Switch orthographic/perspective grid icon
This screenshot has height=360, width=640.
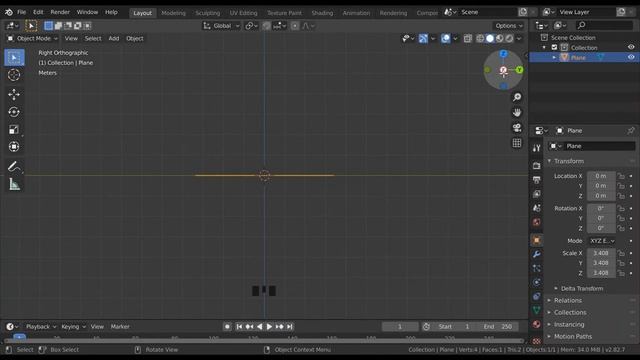[517, 143]
